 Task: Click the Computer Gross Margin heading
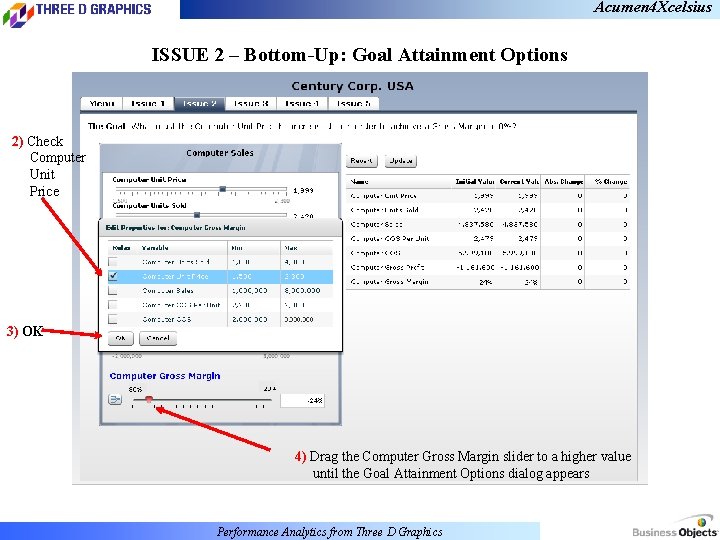pyautogui.click(x=165, y=376)
